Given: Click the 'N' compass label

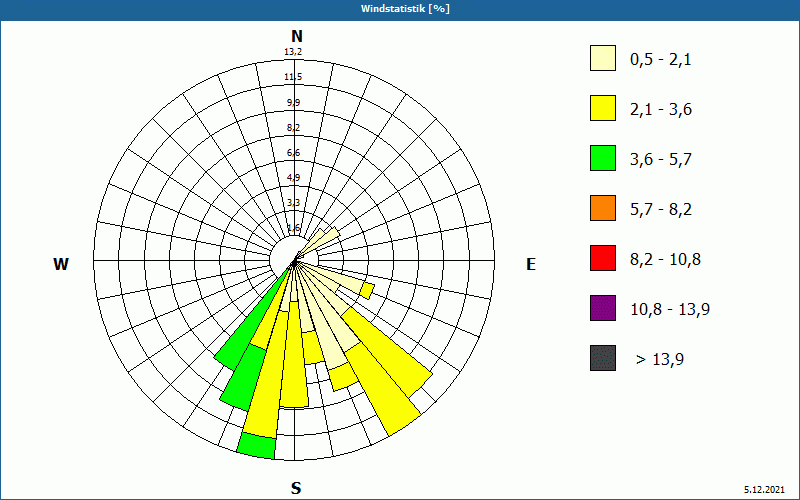Looking at the screenshot, I should click(297, 36).
